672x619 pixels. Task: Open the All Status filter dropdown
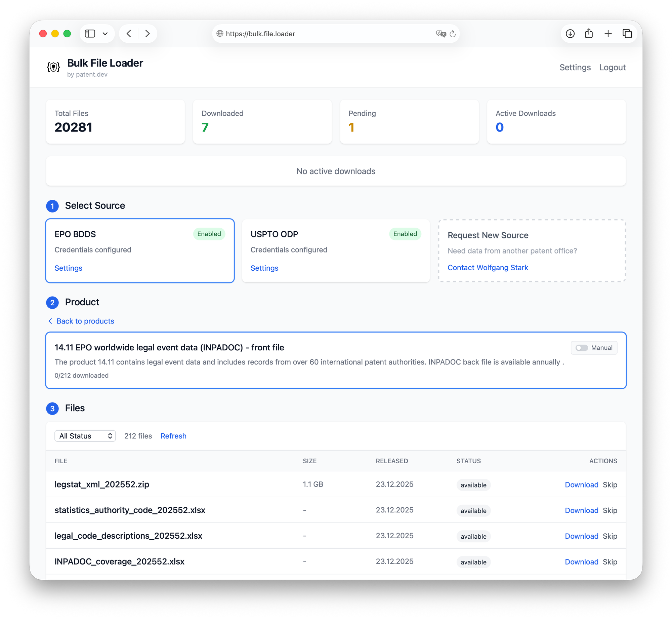85,436
